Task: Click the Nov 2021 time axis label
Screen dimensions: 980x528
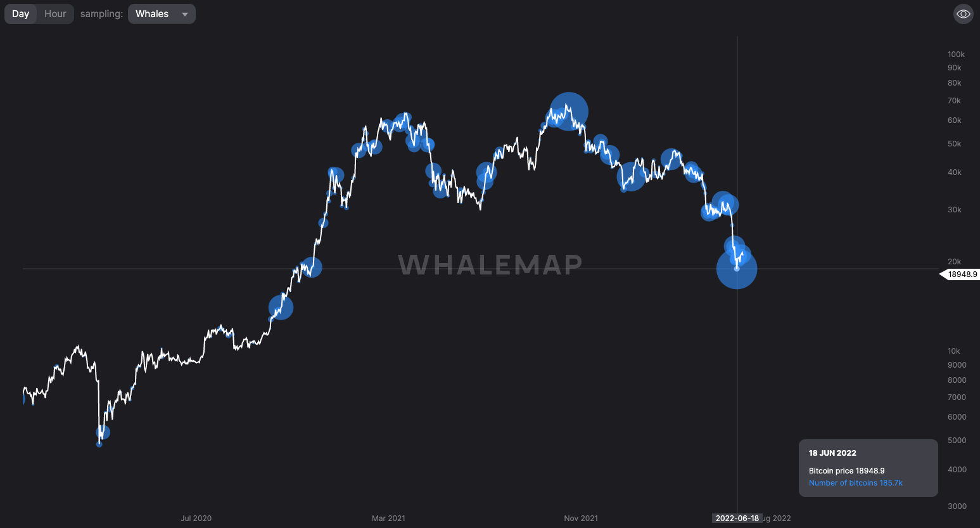Action: 581,518
